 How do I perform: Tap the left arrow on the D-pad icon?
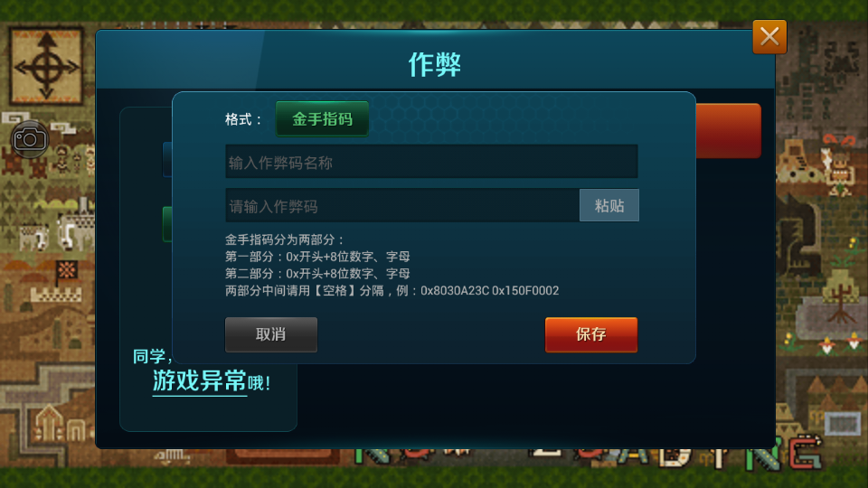pyautogui.click(x=23, y=68)
